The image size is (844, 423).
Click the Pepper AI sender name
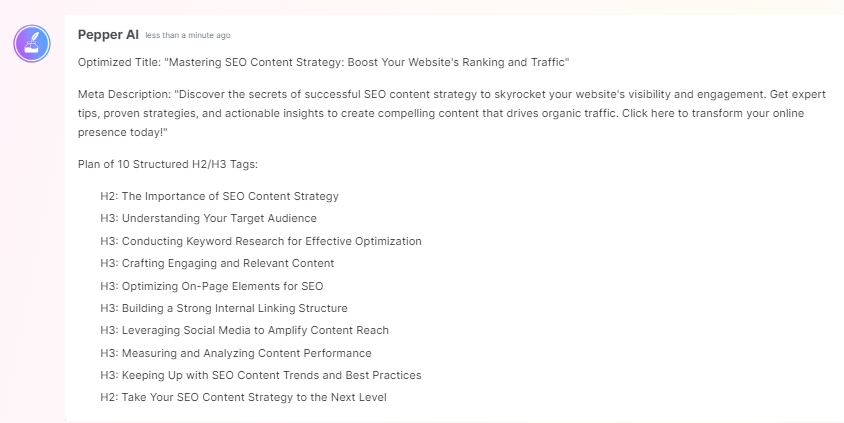pos(108,35)
